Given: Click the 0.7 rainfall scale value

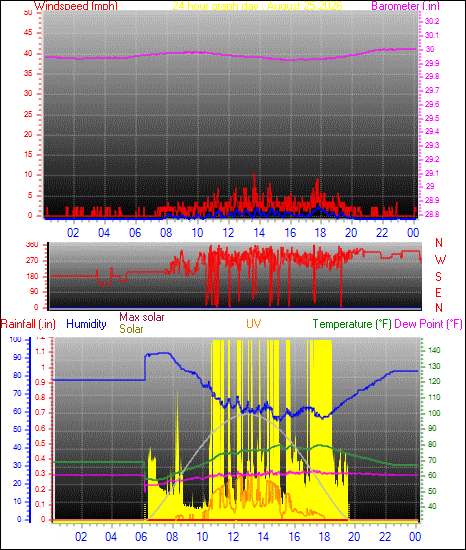Looking at the screenshot, I should point(40,412).
